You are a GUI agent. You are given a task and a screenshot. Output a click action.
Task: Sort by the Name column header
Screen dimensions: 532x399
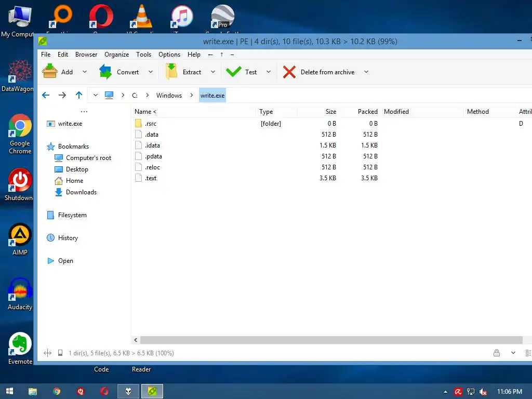click(x=193, y=112)
